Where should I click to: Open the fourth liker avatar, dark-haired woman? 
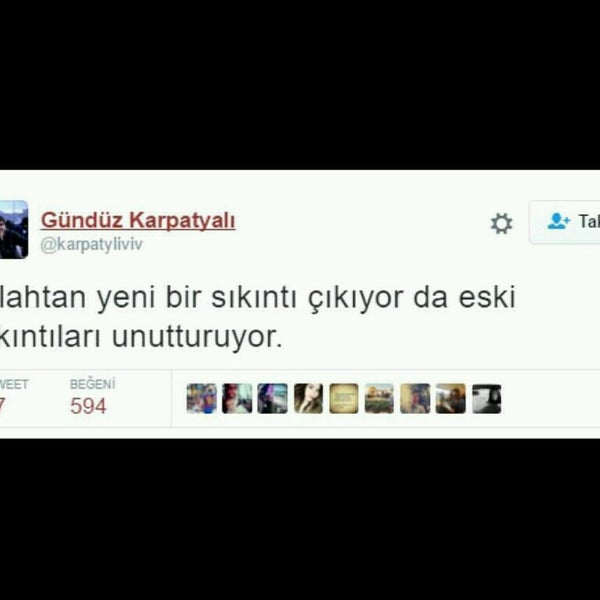[308, 398]
